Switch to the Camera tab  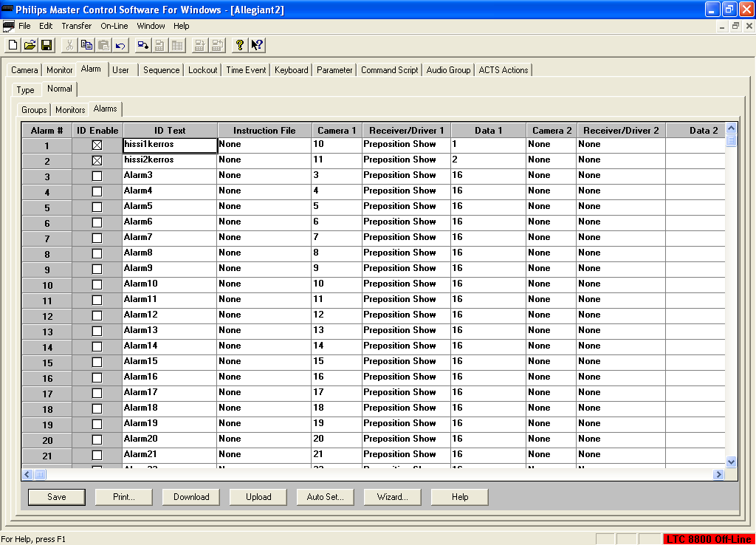[x=24, y=70]
